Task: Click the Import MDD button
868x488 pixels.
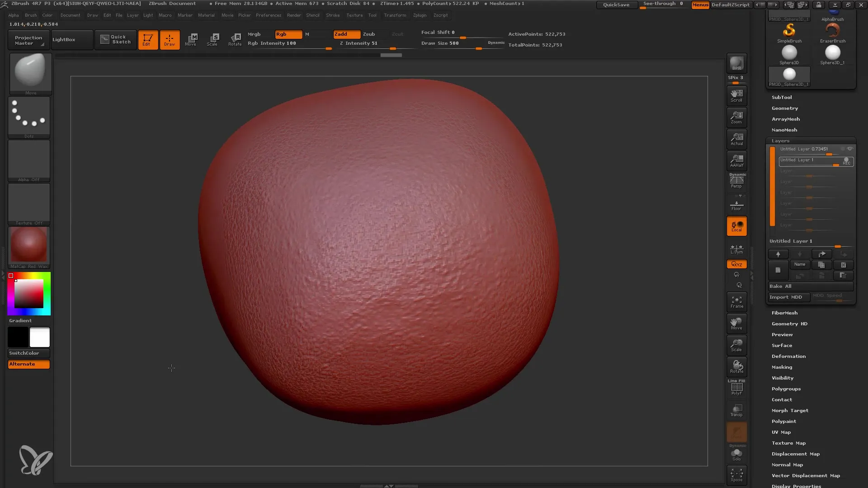Action: [786, 297]
